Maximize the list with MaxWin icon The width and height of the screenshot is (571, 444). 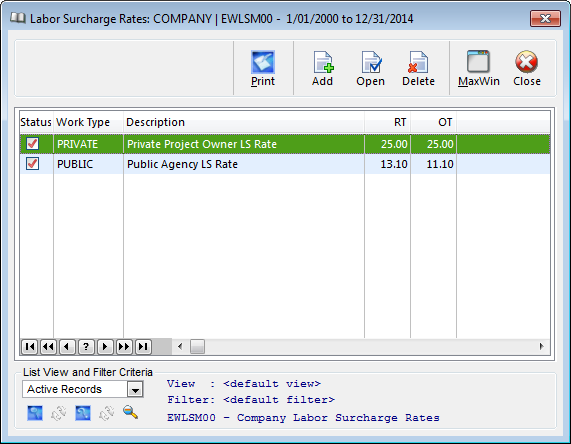tap(478, 62)
